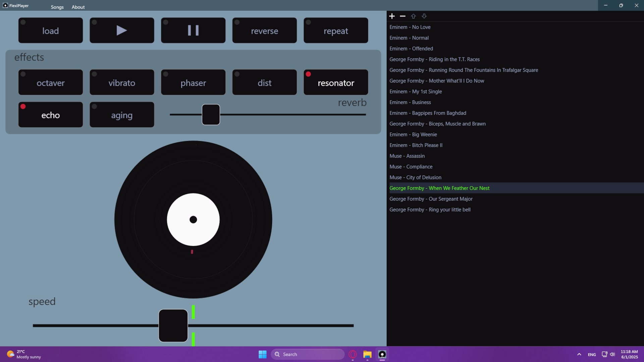Image resolution: width=644 pixels, height=362 pixels.
Task: Select Muse - Assassin in the playlist
Action: [407, 156]
